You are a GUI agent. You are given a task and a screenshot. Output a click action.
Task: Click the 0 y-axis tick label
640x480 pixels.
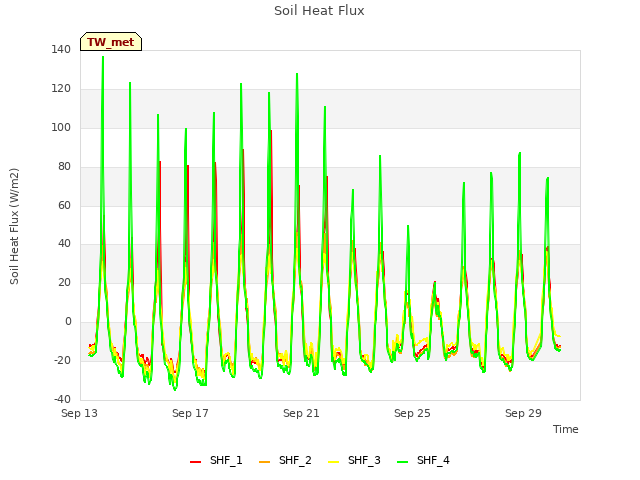68,322
